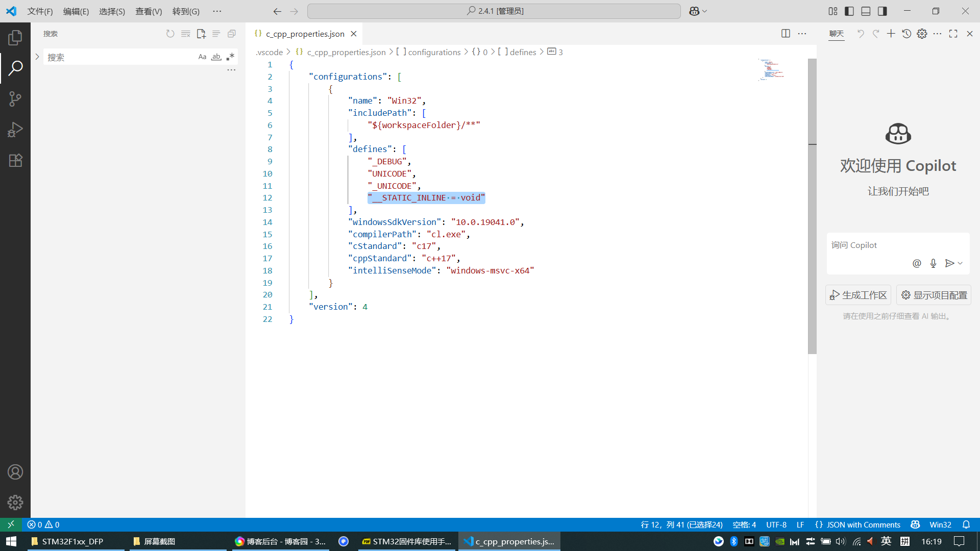
Task: Toggle Match Case in search box
Action: [202, 57]
